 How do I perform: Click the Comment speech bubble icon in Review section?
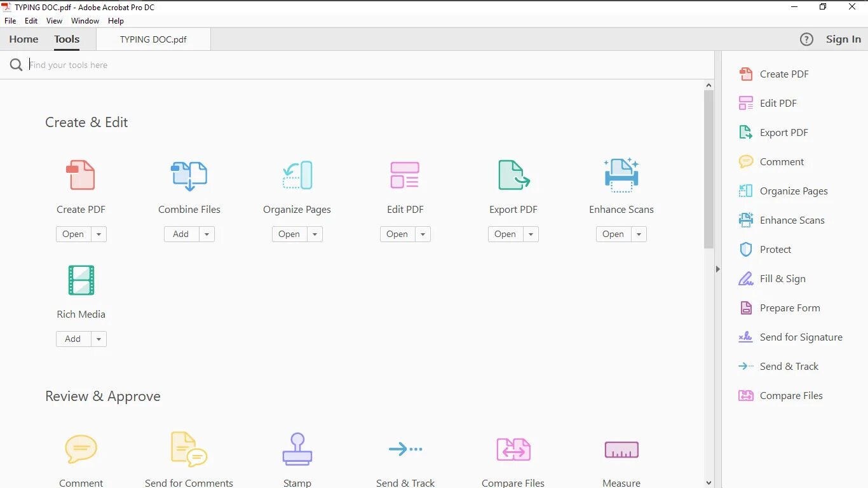(x=81, y=449)
